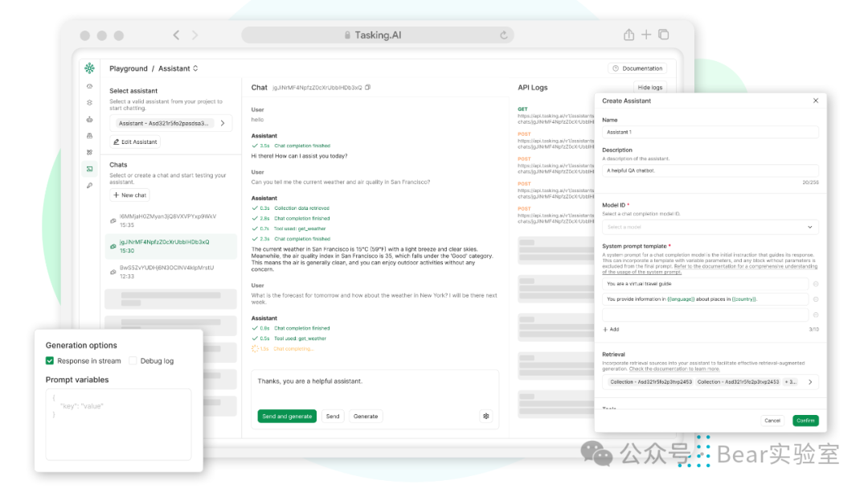
Task: Click the link icon beside chat I6MMjaH0ZMyan3jQ8VXVPYxp9WkV
Action: (113, 220)
